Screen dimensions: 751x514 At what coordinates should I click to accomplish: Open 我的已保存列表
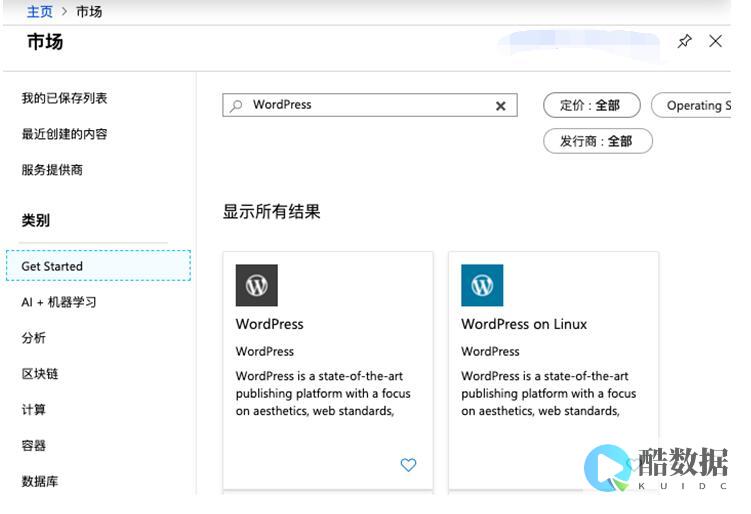click(64, 98)
